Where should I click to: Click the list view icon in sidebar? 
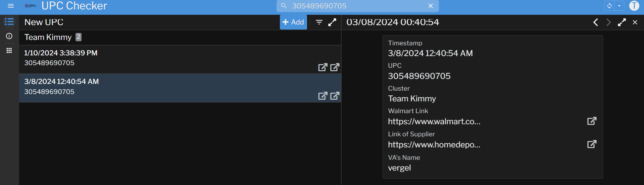tap(9, 22)
